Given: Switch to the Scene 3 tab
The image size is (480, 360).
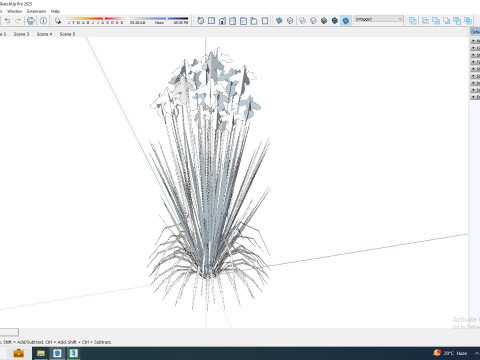Looking at the screenshot, I should (21, 34).
